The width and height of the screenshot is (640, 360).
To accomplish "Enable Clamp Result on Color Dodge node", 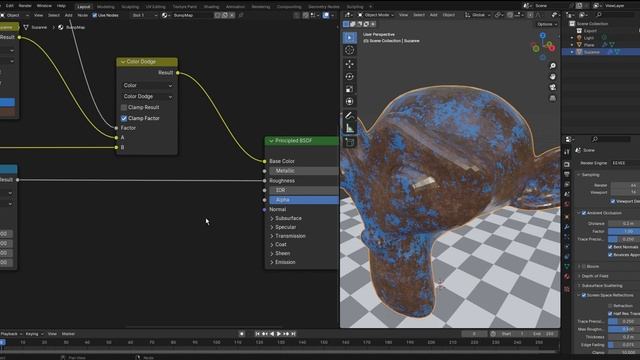I will click(124, 107).
